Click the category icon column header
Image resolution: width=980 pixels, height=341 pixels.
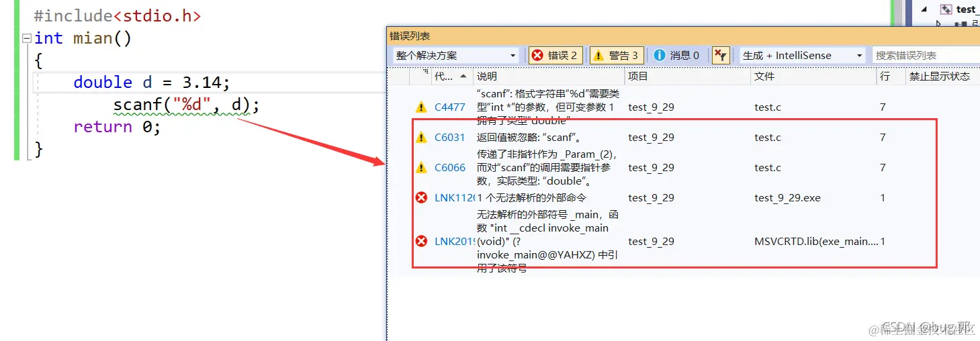pos(420,77)
